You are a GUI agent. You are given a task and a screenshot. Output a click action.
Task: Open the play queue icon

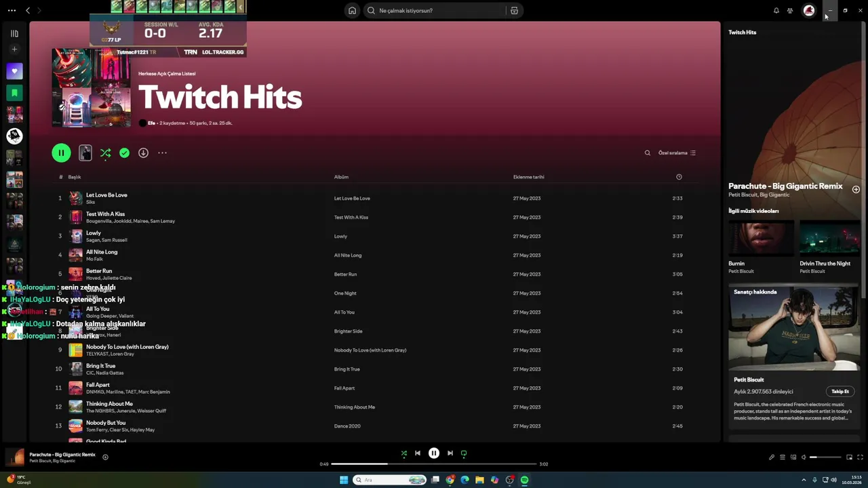pyautogui.click(x=782, y=457)
